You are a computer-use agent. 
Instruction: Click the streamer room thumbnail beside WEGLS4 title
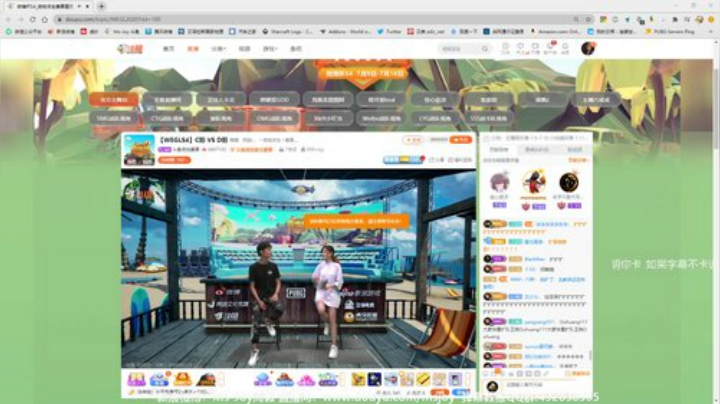pyautogui.click(x=139, y=150)
